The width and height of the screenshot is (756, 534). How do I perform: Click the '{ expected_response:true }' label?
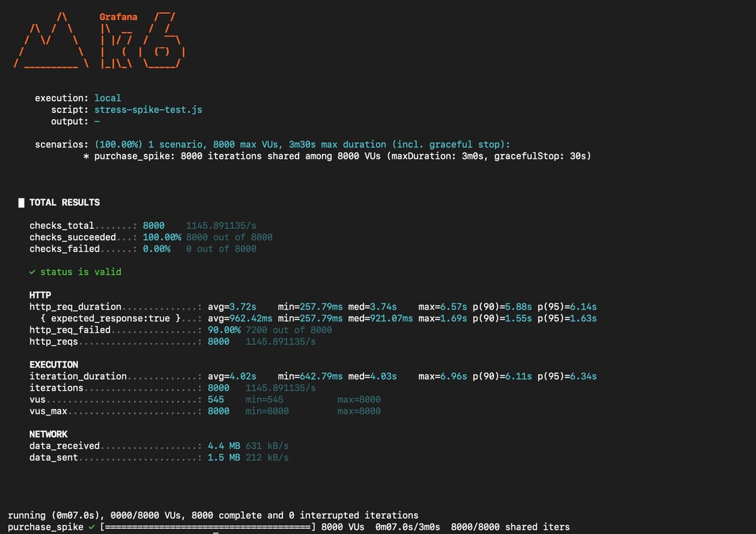pyautogui.click(x=111, y=318)
